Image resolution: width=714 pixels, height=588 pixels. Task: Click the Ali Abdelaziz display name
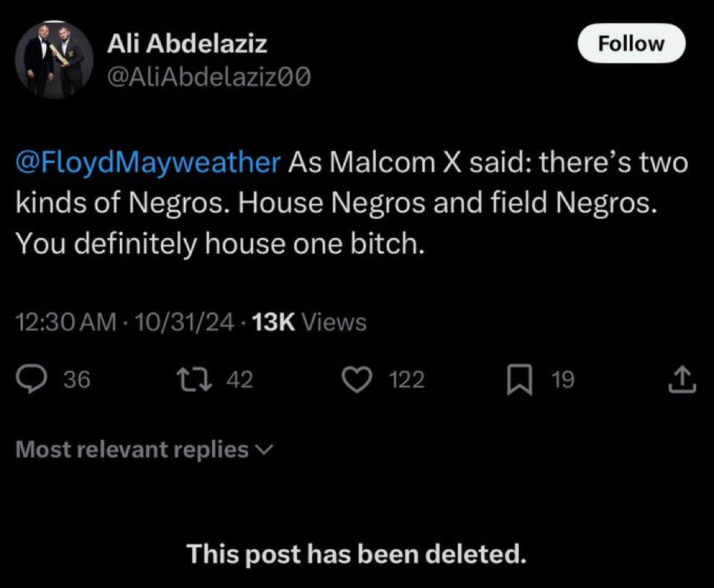click(187, 45)
